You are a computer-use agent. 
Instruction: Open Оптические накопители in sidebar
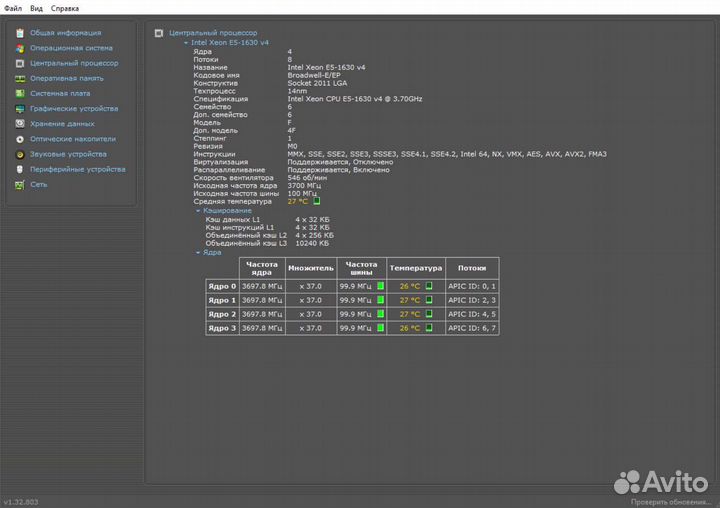[x=73, y=139]
